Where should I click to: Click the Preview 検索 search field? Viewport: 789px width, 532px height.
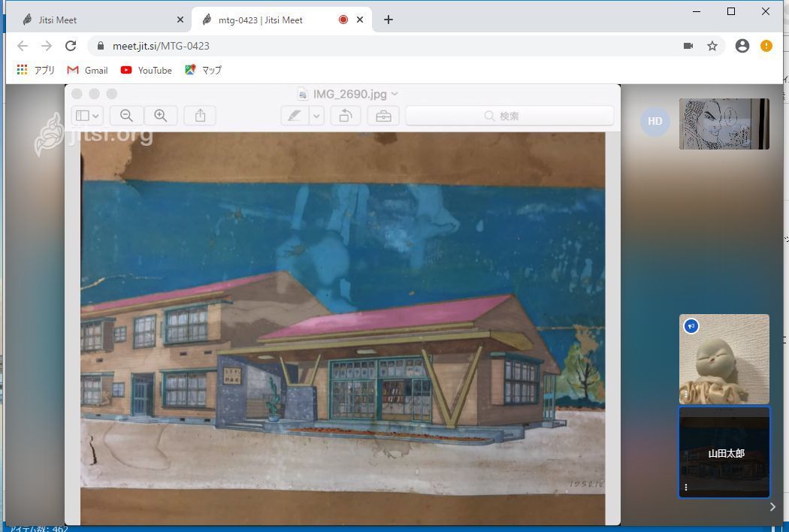(509, 116)
